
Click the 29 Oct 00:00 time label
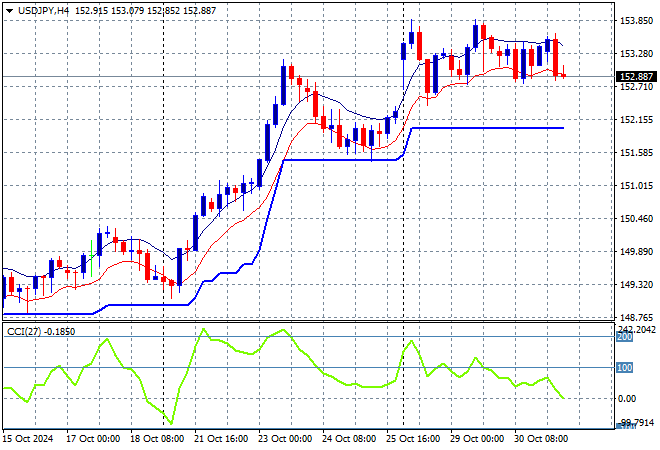point(477,439)
